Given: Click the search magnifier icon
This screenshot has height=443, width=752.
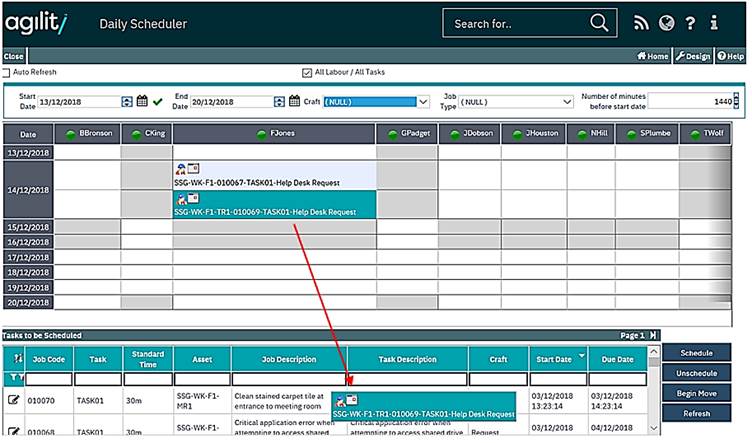Looking at the screenshot, I should pos(599,23).
